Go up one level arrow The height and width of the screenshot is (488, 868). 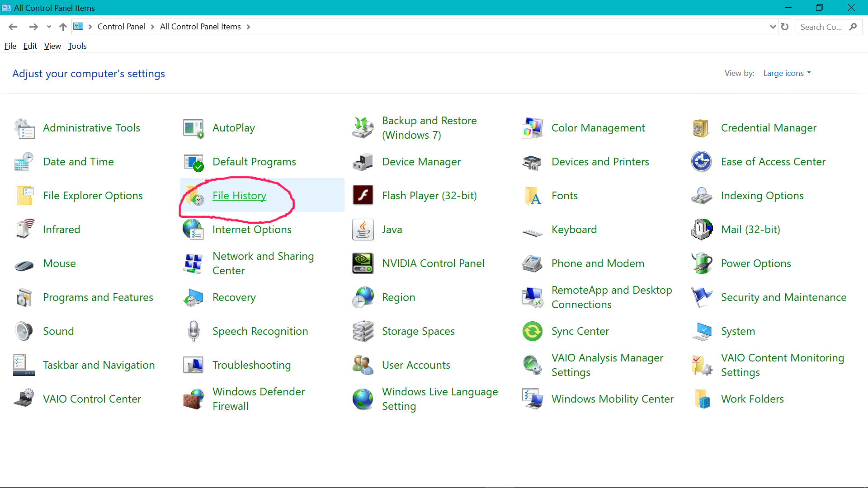coord(63,27)
